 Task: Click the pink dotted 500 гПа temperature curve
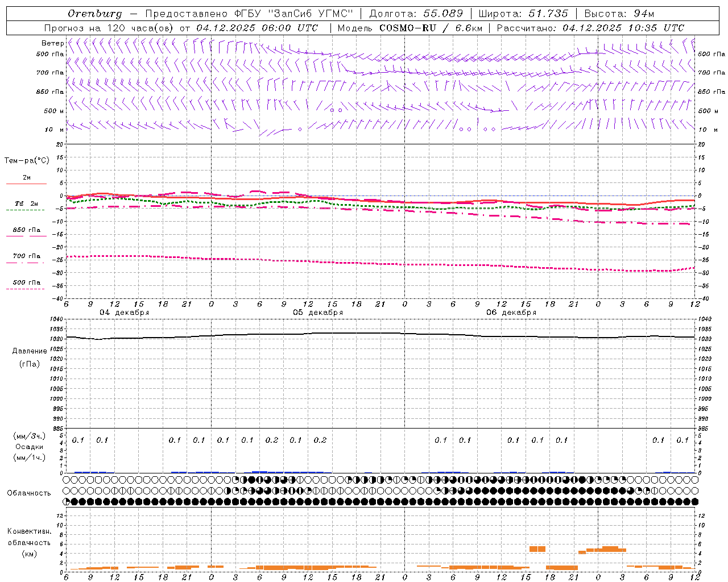tap(380, 263)
